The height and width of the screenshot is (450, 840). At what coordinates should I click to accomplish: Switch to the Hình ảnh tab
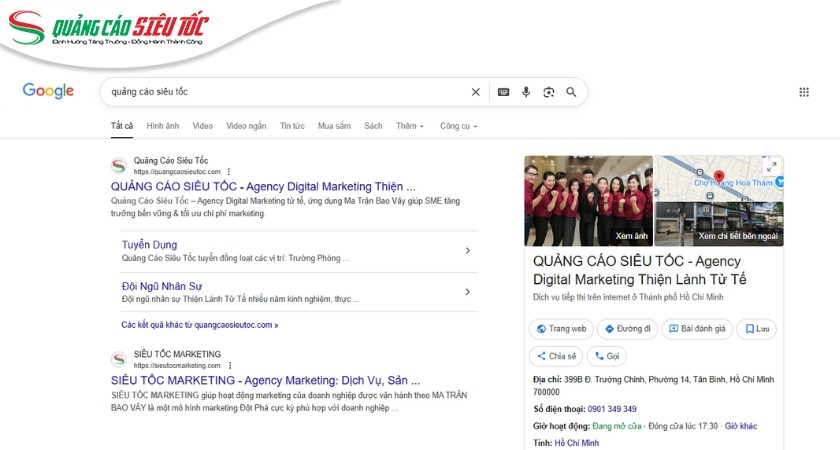(162, 126)
